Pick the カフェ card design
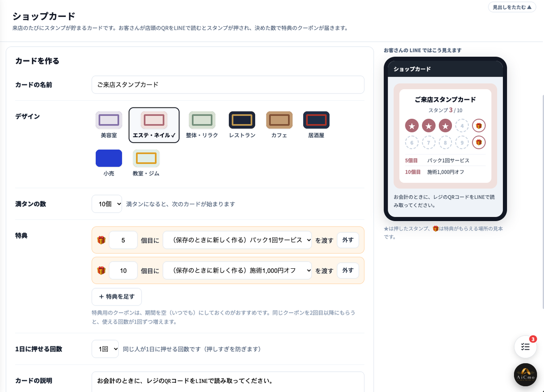544x392 pixels. [279, 125]
